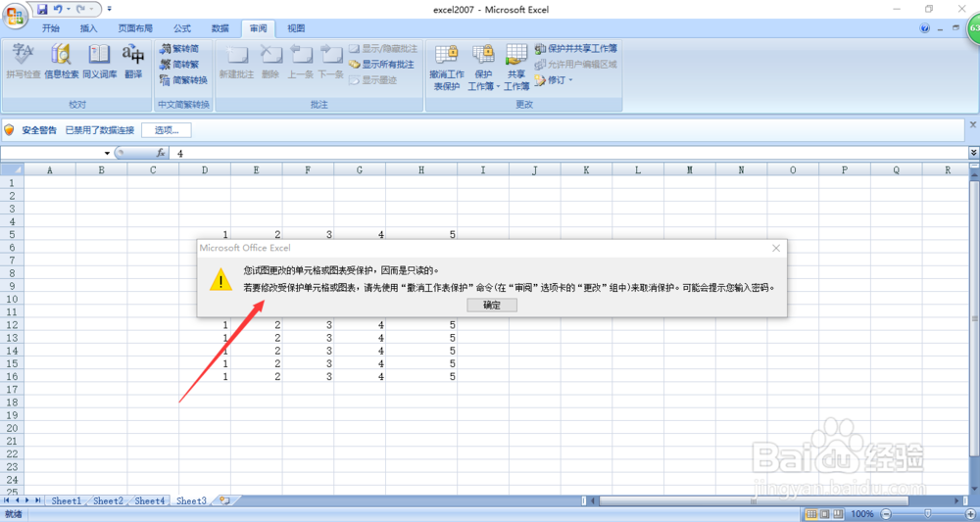This screenshot has width=980, height=522.
Task: Select row header 12
Action: [12, 325]
